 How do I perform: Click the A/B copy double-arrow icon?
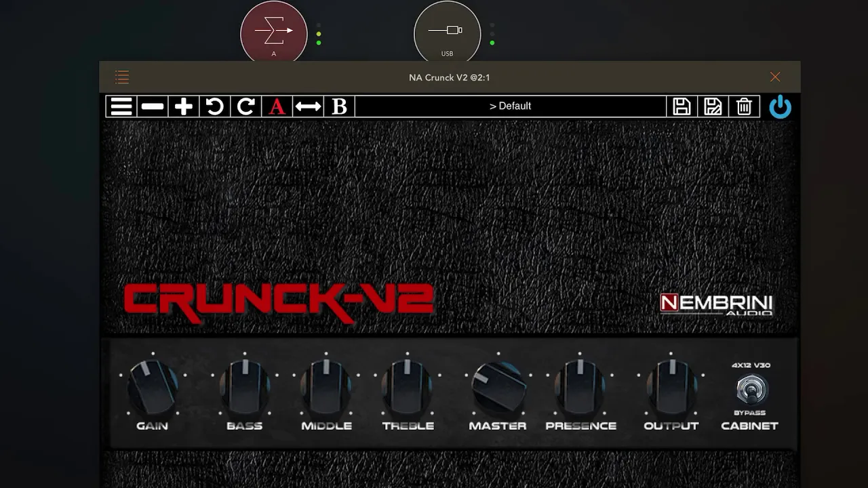[308, 106]
